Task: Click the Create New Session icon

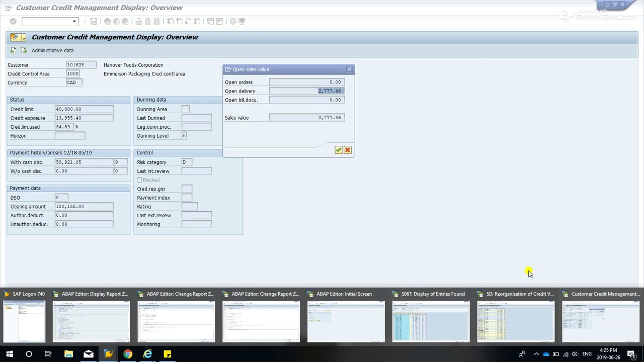Action: click(211, 21)
